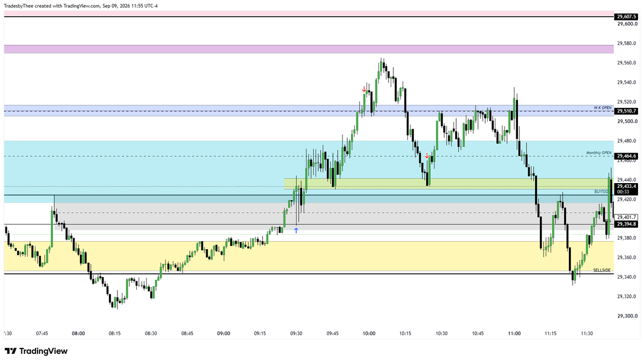Click 29,320.0 on the price axis
The height and width of the screenshot is (363, 644).
[627, 296]
